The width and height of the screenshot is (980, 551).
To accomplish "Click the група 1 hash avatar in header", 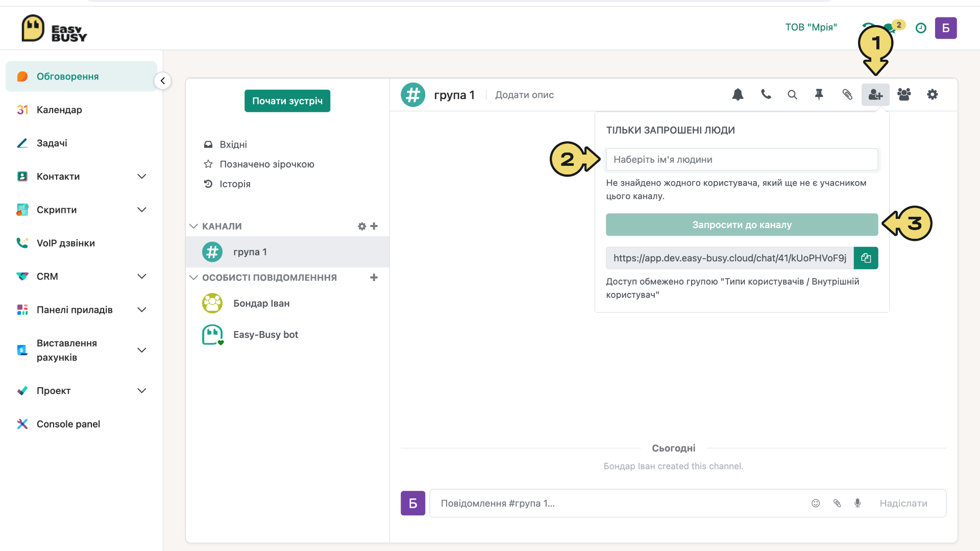I will click(413, 95).
